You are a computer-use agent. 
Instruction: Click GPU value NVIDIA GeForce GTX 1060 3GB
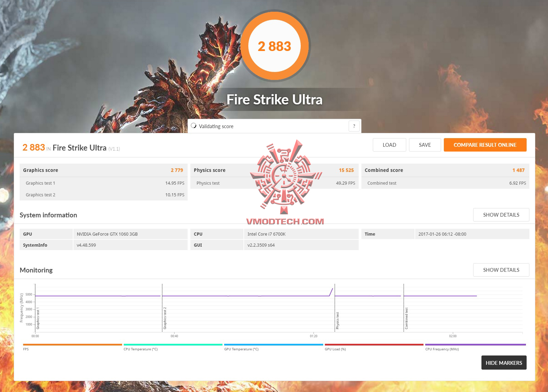click(107, 234)
